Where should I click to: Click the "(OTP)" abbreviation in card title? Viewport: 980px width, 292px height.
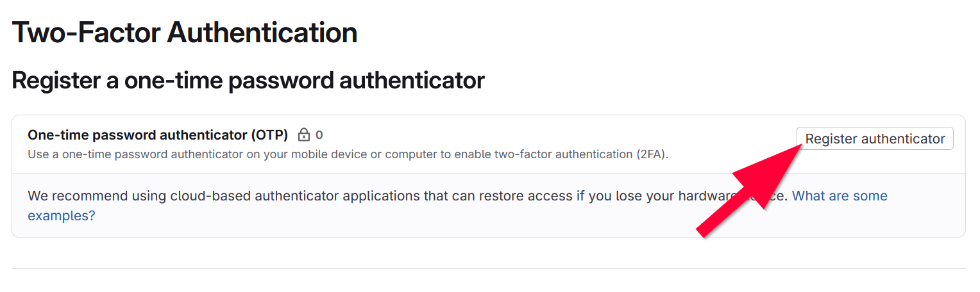coord(269,135)
